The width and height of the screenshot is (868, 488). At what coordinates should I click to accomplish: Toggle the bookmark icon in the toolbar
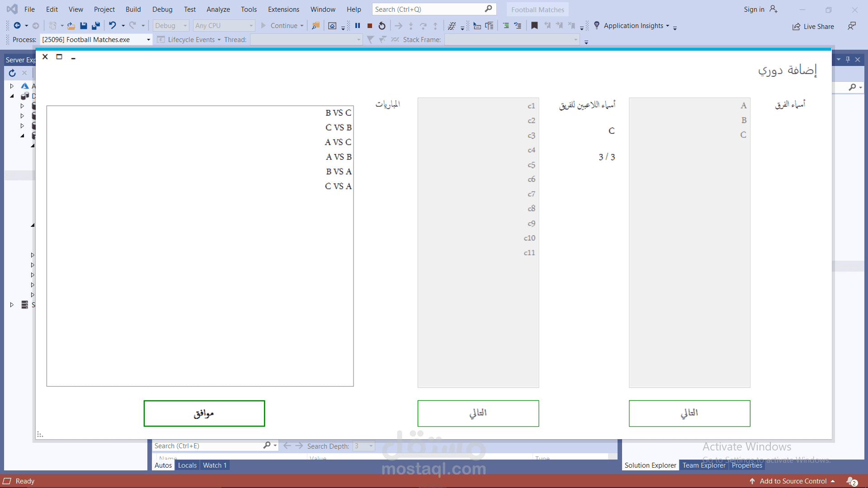534,26
